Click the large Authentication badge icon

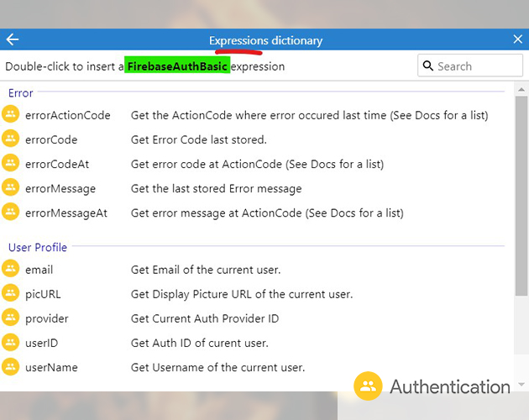(x=368, y=386)
